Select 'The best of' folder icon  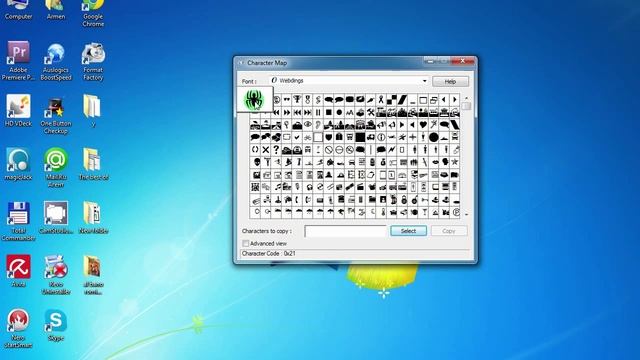[93, 164]
